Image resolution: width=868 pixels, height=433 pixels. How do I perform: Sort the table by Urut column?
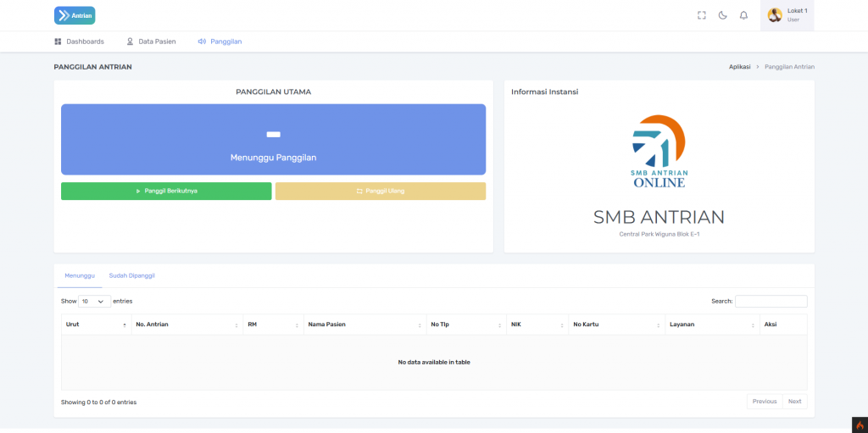click(96, 325)
